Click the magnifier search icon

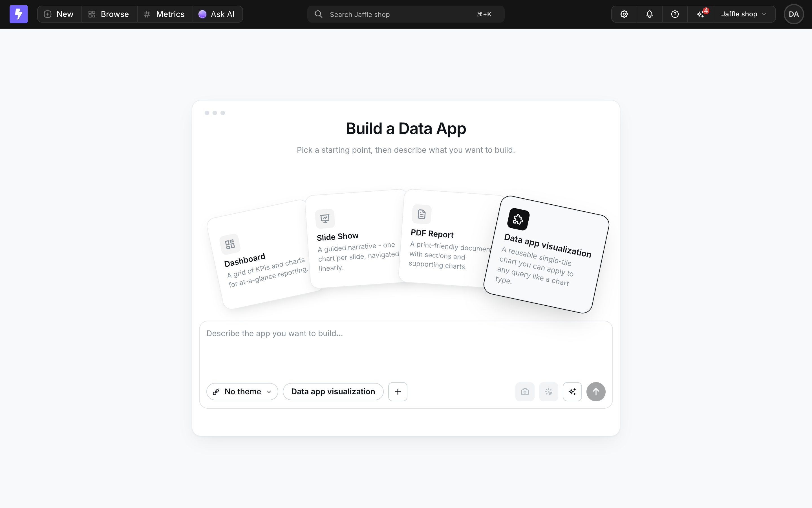318,14
